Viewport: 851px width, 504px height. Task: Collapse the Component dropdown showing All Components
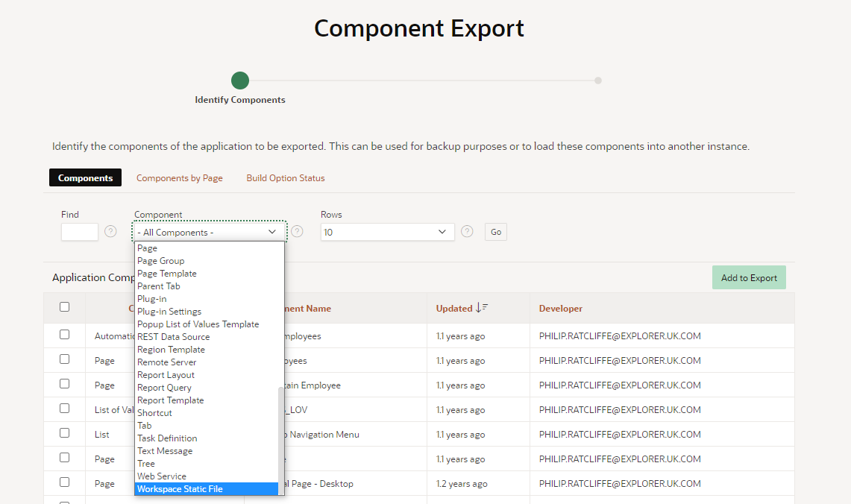(x=209, y=232)
